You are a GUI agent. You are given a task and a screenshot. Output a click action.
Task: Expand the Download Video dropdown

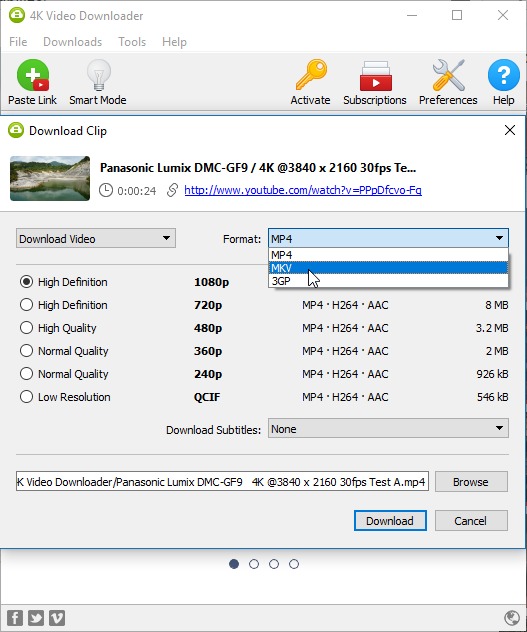pyautogui.click(x=96, y=238)
